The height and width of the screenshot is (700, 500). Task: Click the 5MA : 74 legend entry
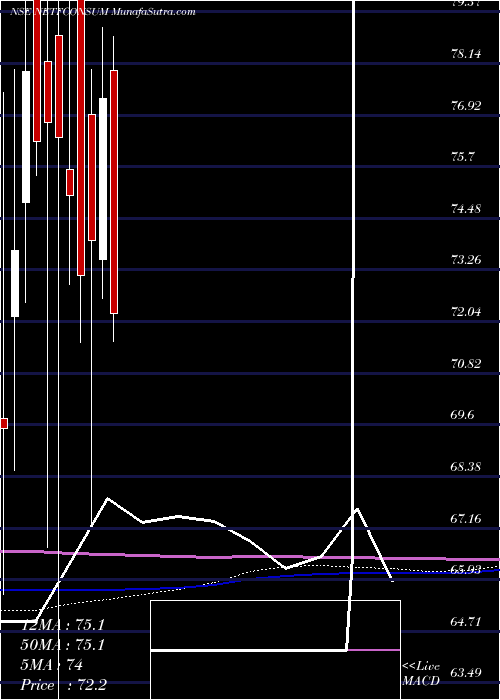click(x=53, y=665)
